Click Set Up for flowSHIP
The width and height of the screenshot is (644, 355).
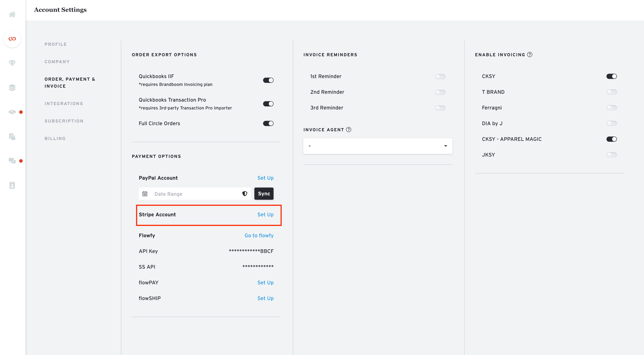(x=265, y=298)
